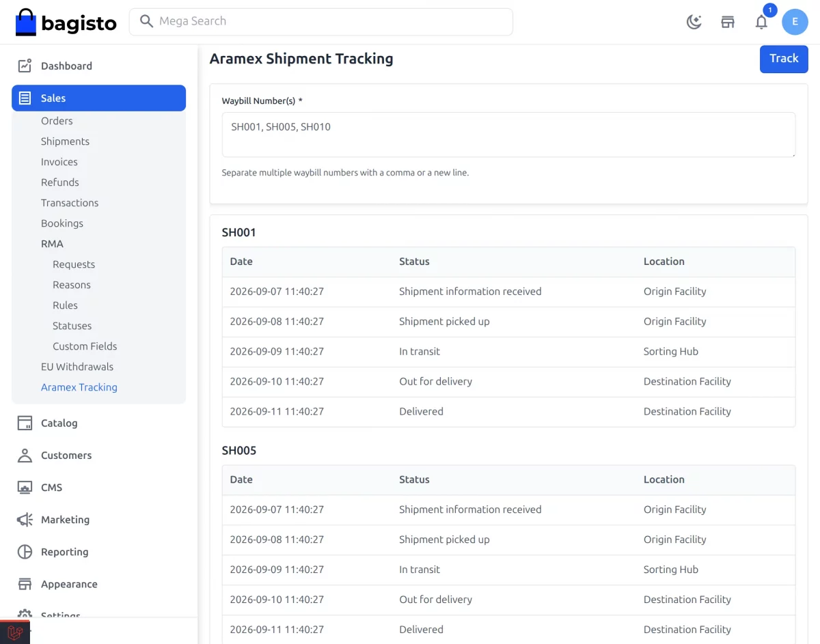
Task: Click the Reporting pie chart icon
Action: coord(25,552)
